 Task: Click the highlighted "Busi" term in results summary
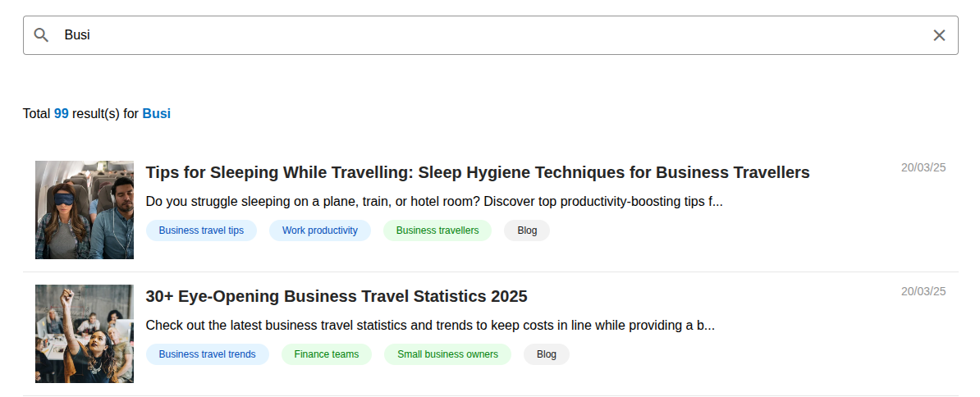(x=157, y=114)
